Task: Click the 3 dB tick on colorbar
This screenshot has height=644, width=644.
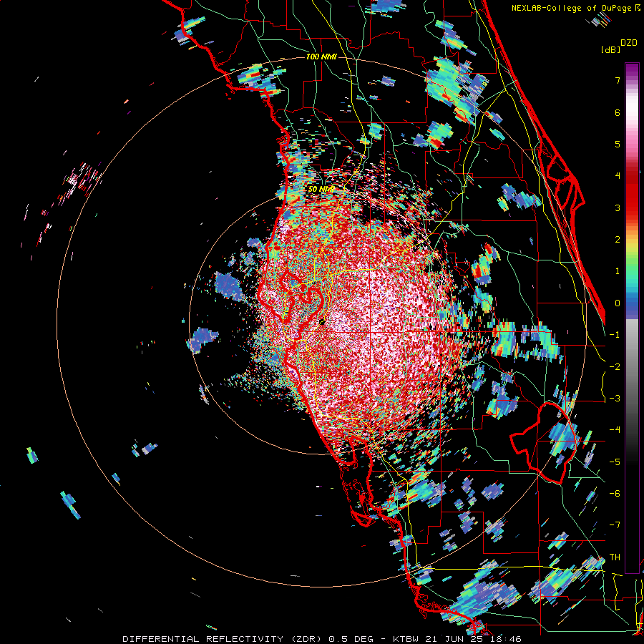Action: 618,208
